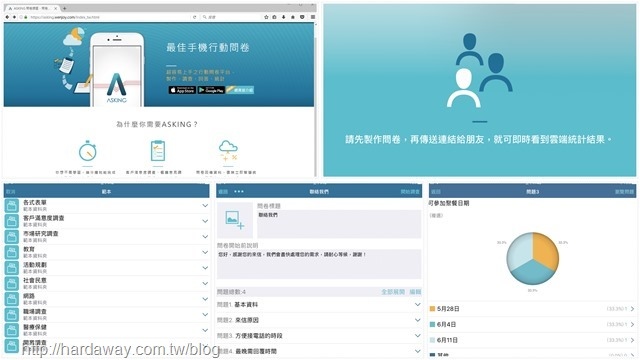
Task: Click the teal 6月4日 legend swatch
Action: 432,324
